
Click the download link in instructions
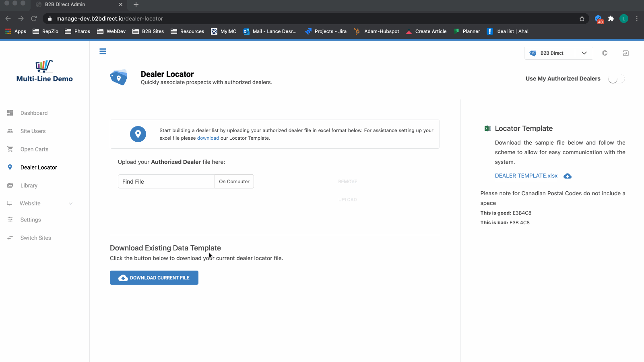point(208,138)
